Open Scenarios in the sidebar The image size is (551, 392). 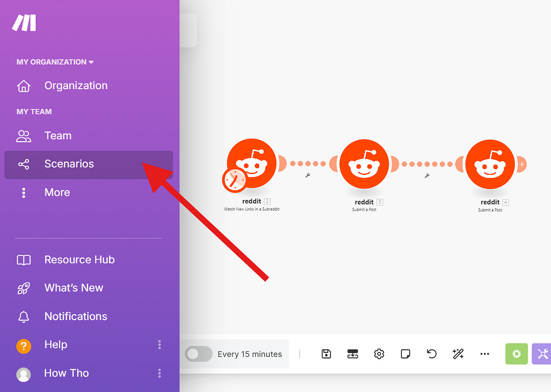(89, 164)
